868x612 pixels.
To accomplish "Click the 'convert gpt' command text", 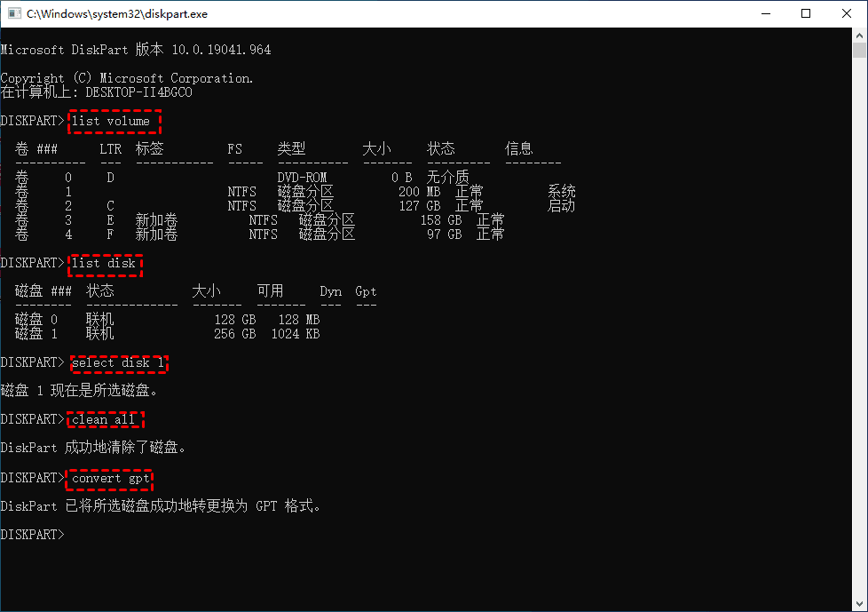I will pos(111,478).
